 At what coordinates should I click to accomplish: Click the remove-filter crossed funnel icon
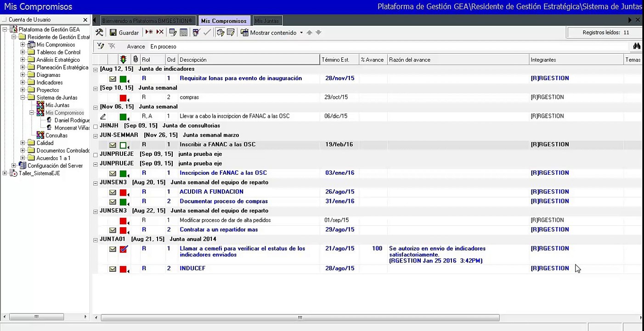coord(112,46)
